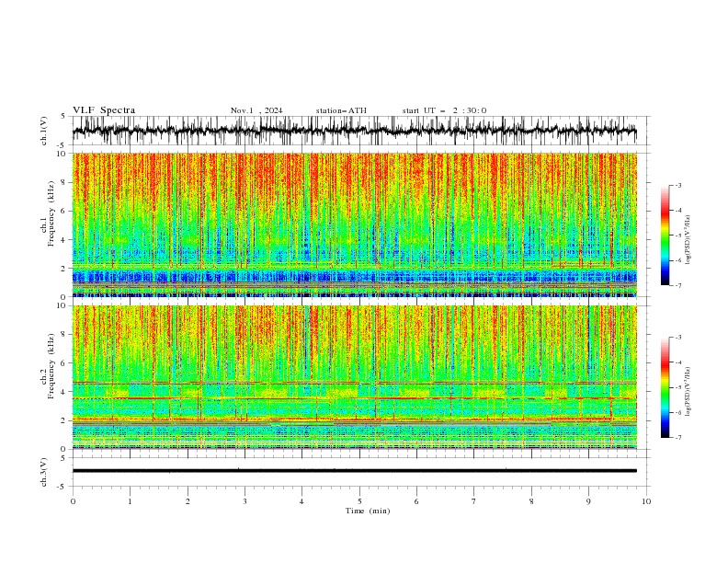Click the '2' kHz tick of ch.1 spectrogram
The image size is (728, 563).
64,269
